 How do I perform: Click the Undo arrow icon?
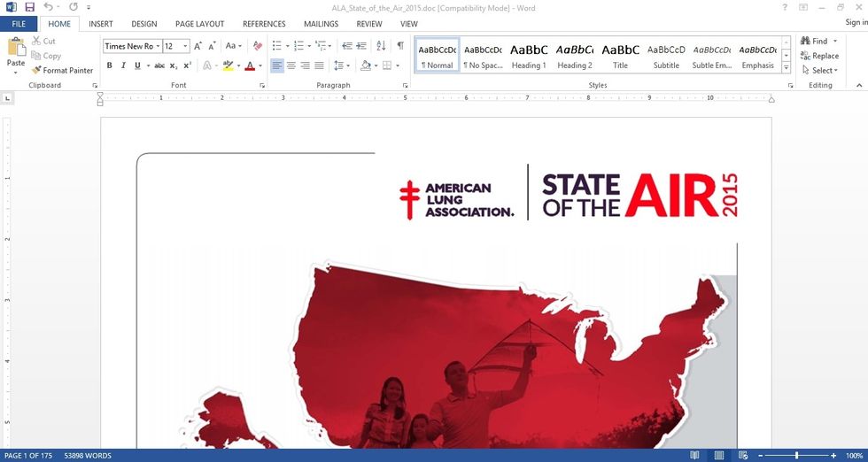[x=48, y=7]
